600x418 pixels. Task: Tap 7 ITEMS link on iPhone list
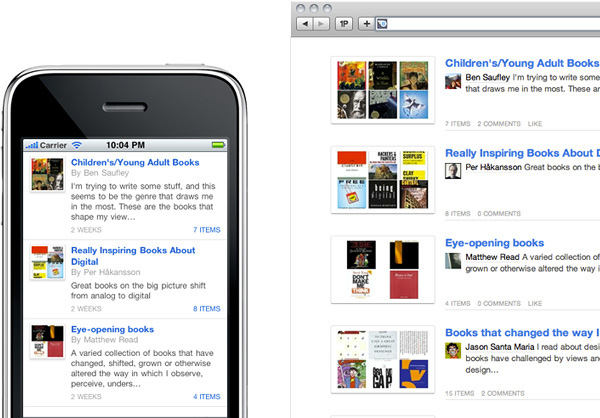coord(207,230)
